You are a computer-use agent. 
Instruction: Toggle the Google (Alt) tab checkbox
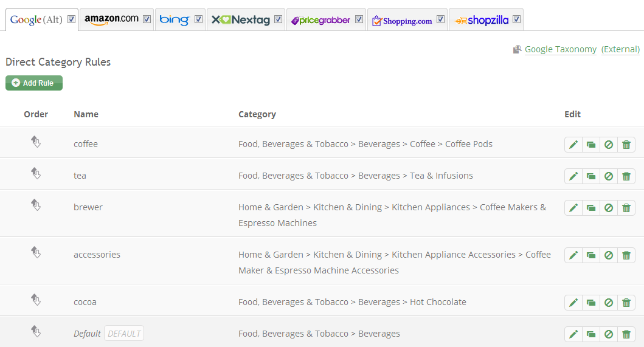[72, 19]
